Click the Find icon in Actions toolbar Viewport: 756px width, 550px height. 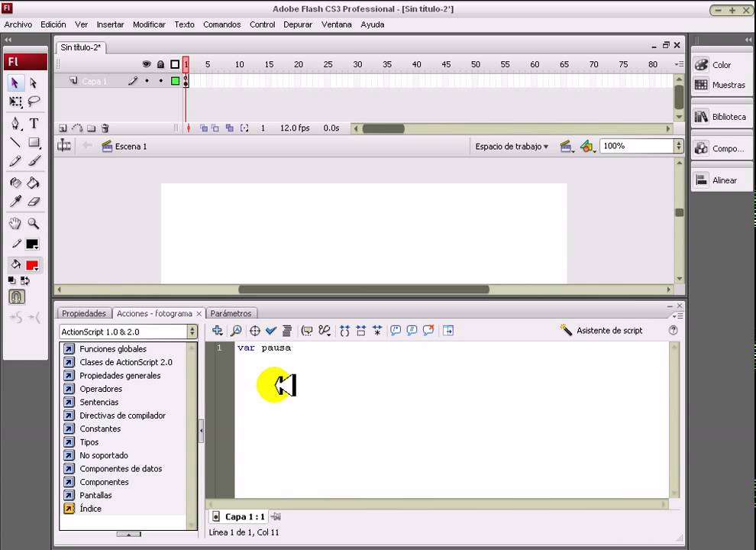coord(236,331)
